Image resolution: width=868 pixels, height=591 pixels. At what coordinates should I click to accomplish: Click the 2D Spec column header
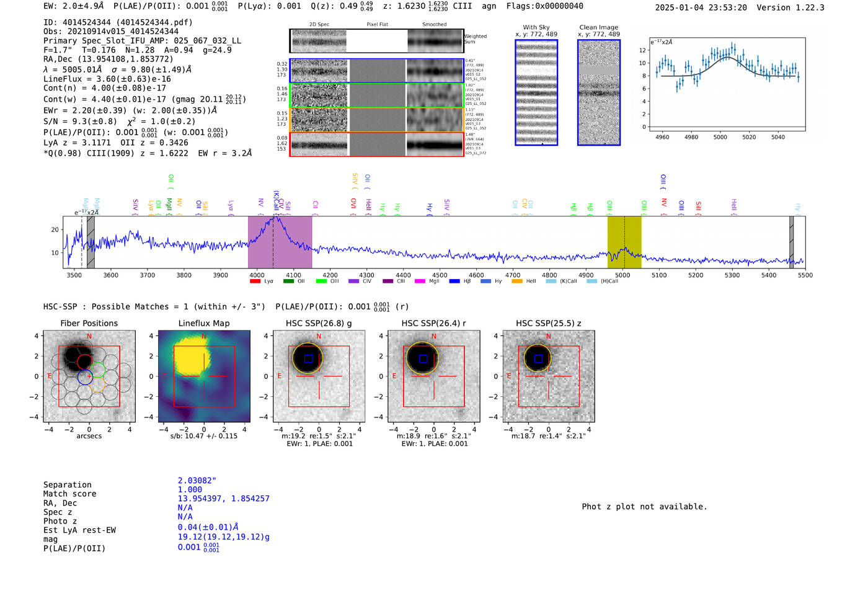click(319, 25)
